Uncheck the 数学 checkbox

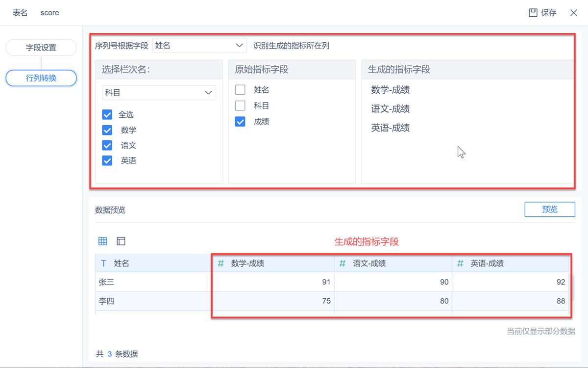pyautogui.click(x=107, y=130)
